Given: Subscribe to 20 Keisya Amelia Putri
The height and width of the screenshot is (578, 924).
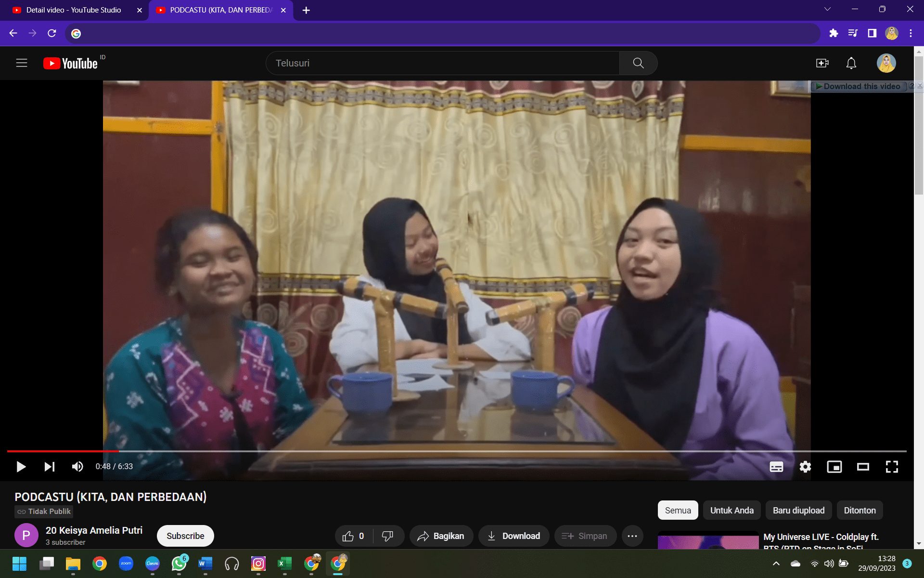Looking at the screenshot, I should click(x=185, y=536).
